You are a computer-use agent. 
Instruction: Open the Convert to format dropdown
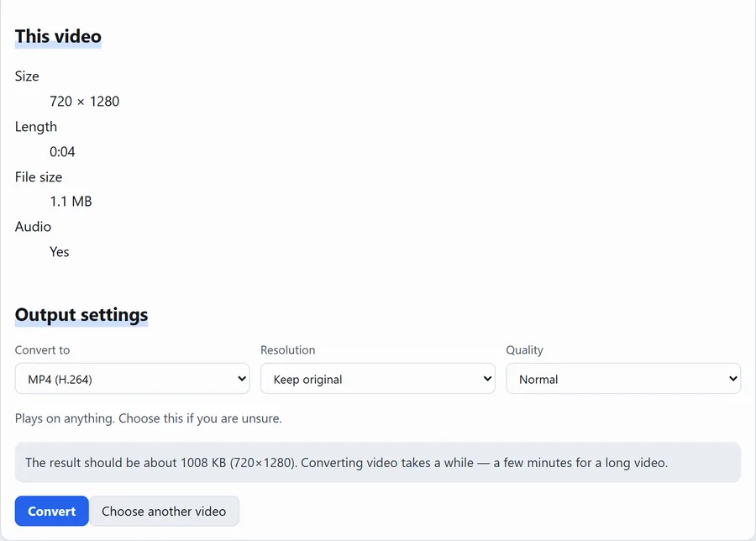(x=132, y=379)
